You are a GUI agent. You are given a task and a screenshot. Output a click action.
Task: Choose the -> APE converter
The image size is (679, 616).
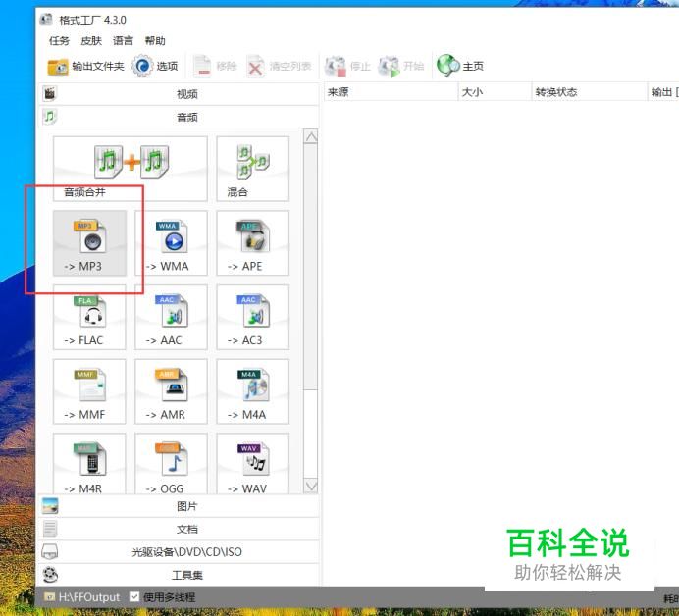coord(252,243)
